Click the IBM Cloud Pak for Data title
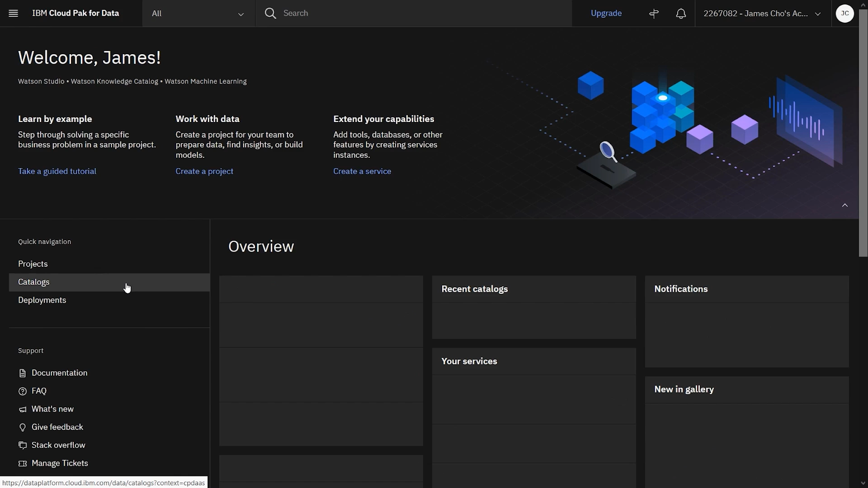The image size is (868, 488). 75,13
